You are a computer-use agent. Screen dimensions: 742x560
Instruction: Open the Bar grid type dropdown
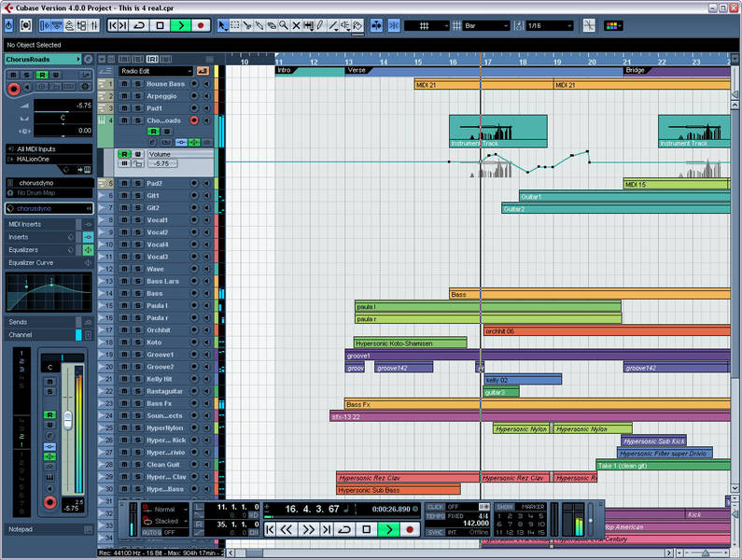click(x=486, y=25)
